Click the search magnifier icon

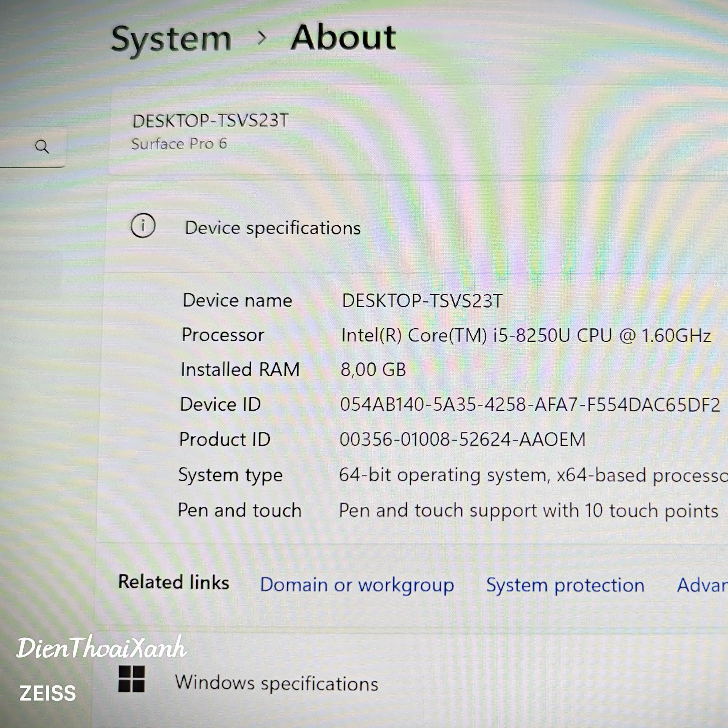tap(42, 147)
